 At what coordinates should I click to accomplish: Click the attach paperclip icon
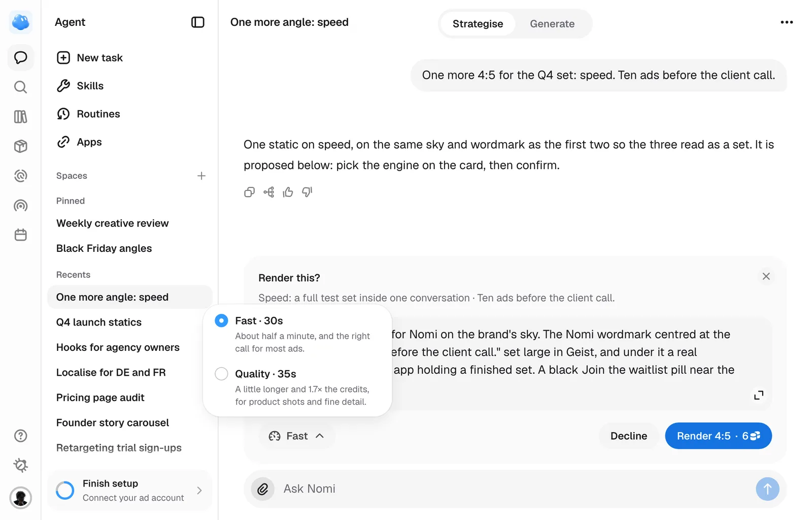click(263, 489)
